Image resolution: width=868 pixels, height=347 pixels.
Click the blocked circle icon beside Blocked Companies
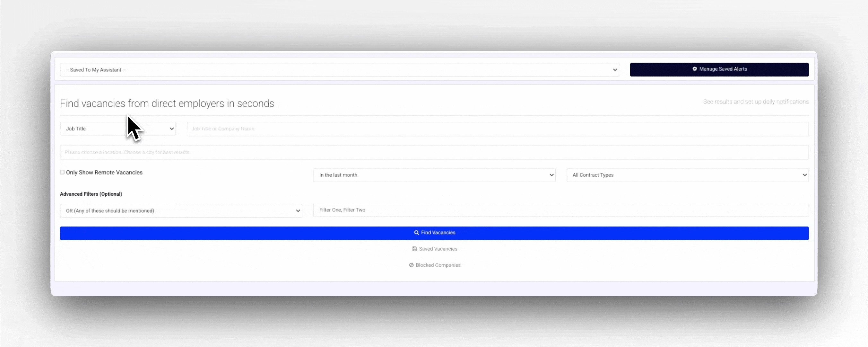tap(411, 265)
